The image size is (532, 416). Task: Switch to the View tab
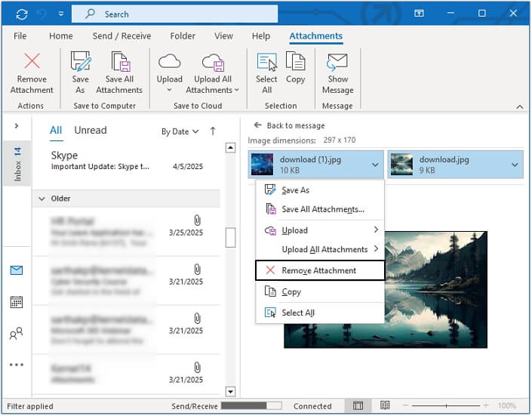coord(223,36)
